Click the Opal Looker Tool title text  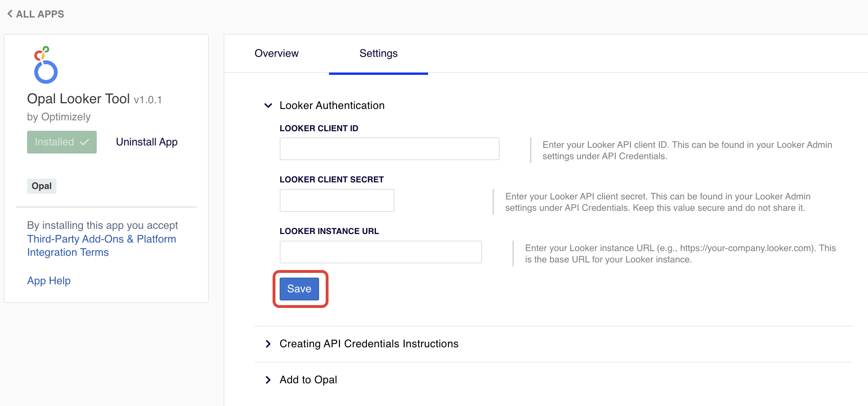pyautogui.click(x=78, y=99)
